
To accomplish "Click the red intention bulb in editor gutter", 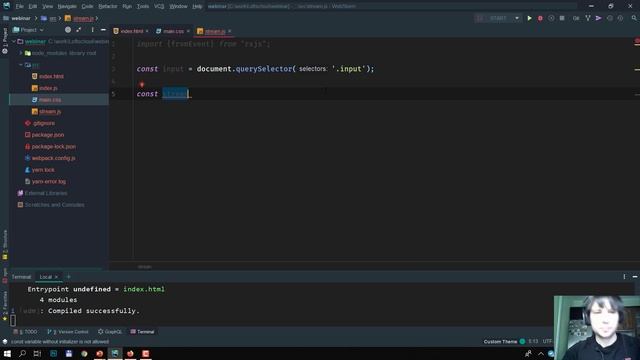I will (x=142, y=84).
